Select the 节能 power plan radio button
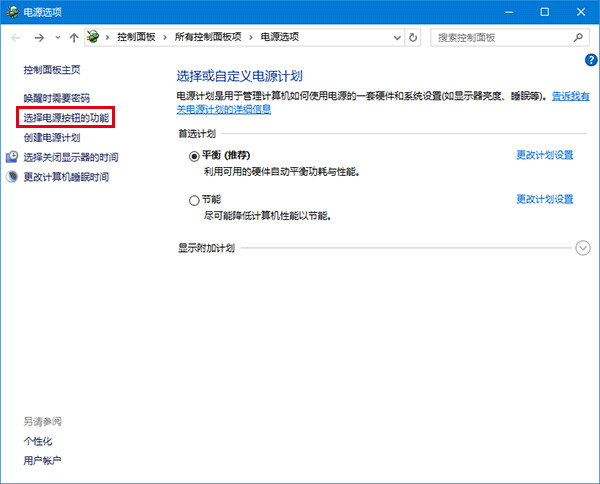Image resolution: width=600 pixels, height=484 pixels. (x=194, y=200)
